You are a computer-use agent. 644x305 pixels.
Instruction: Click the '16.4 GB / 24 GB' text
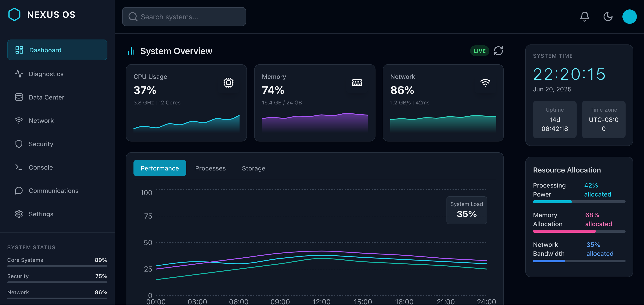282,103
